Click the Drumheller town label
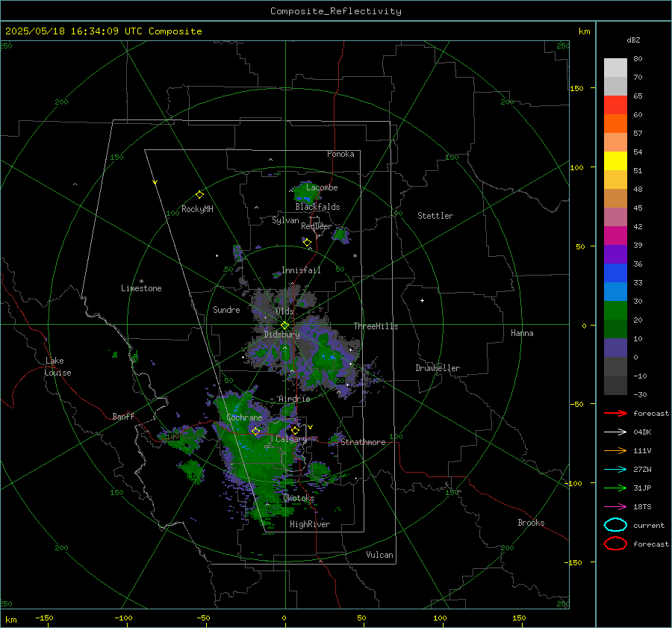 pos(437,368)
